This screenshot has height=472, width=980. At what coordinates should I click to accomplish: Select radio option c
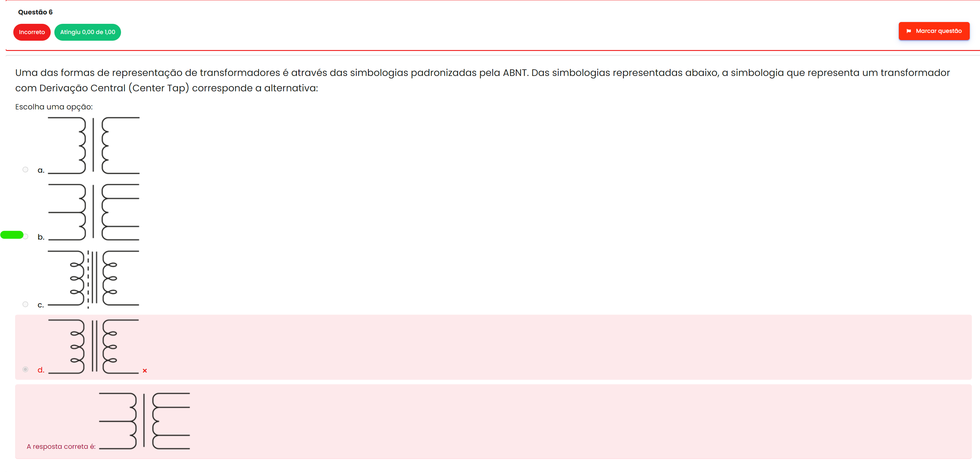(25, 304)
